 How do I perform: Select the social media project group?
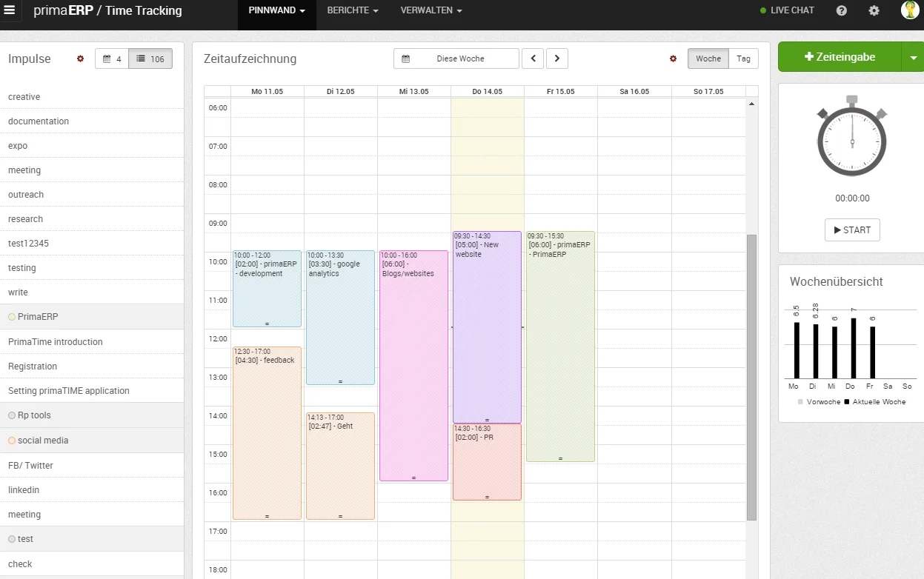[92, 441]
